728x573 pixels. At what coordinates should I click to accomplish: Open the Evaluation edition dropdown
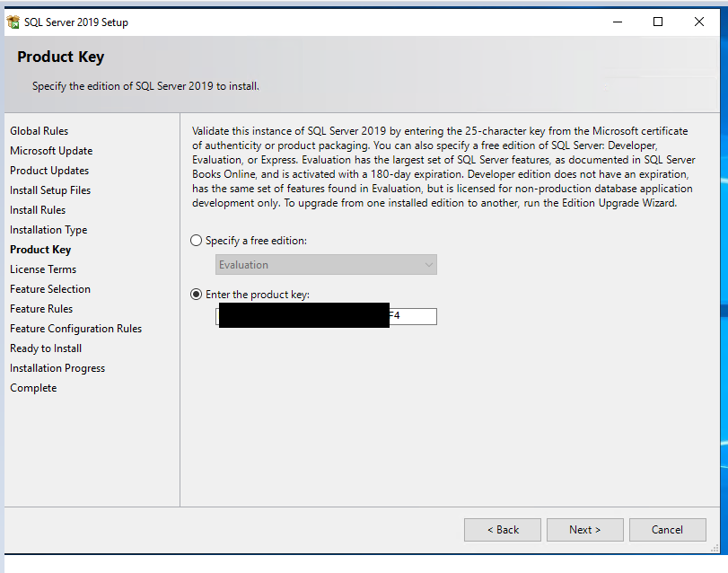(x=326, y=265)
